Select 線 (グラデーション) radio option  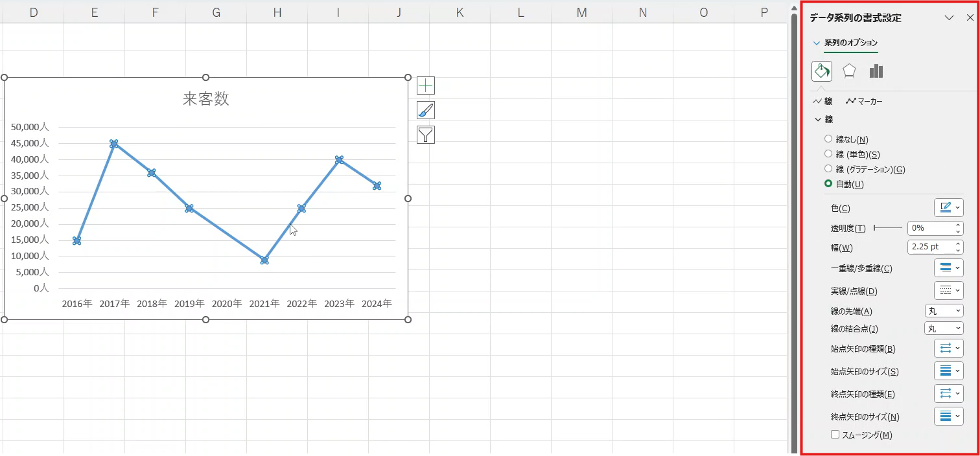click(828, 169)
